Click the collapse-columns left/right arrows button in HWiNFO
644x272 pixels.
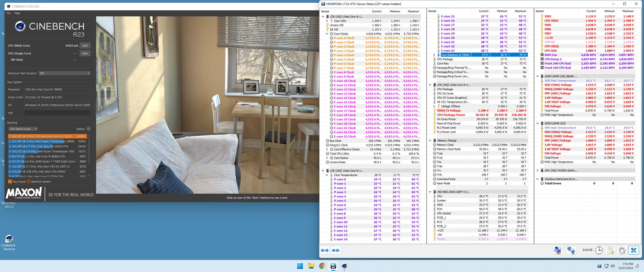pyautogui.click(x=325, y=251)
